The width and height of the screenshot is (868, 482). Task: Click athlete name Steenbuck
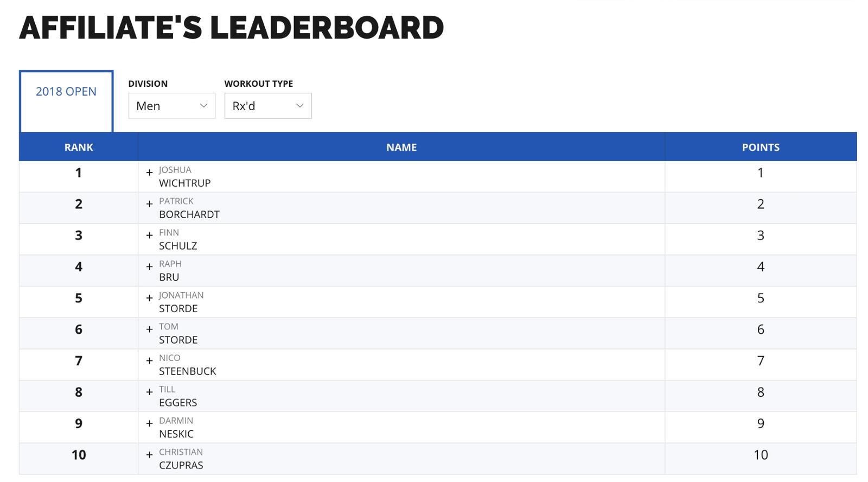[x=187, y=371]
